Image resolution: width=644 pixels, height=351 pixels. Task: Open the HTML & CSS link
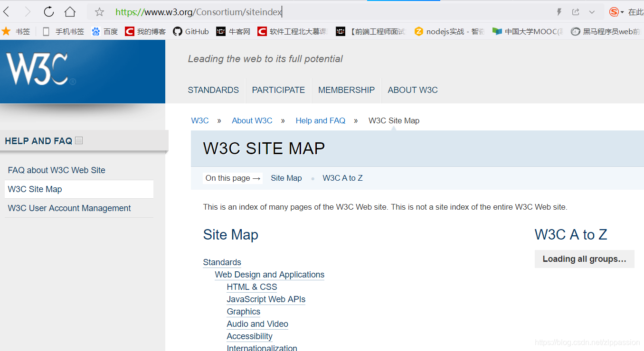(252, 287)
